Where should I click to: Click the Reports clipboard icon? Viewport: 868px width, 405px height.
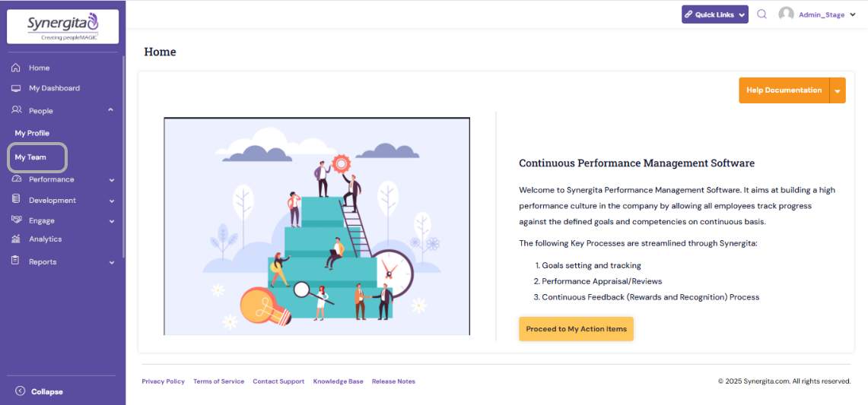click(15, 261)
